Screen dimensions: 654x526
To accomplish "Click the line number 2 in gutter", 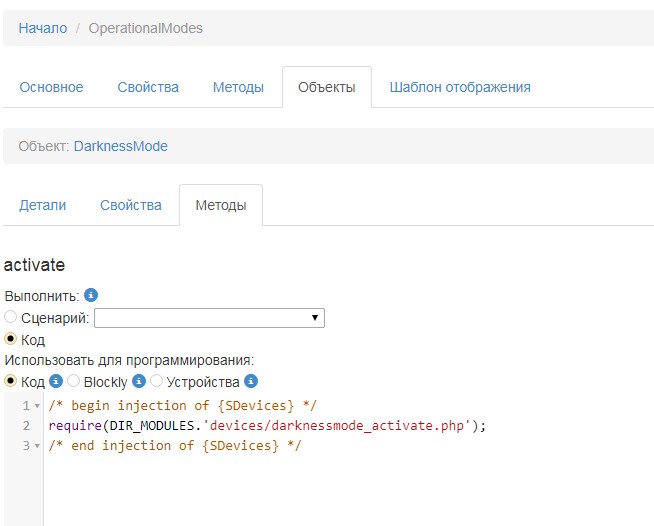I will click(x=26, y=426).
